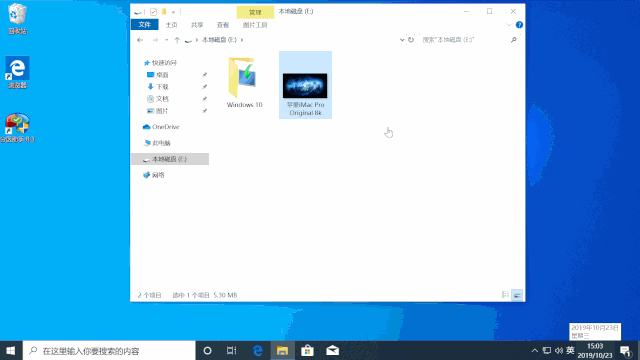Open the 共享 ribbon tab
This screenshot has height=360, width=640.
click(197, 25)
